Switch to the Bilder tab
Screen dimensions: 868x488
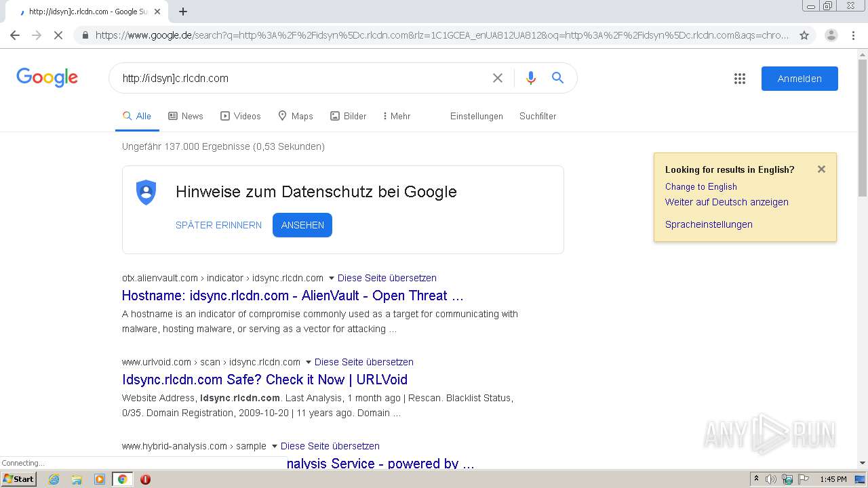[x=349, y=116]
